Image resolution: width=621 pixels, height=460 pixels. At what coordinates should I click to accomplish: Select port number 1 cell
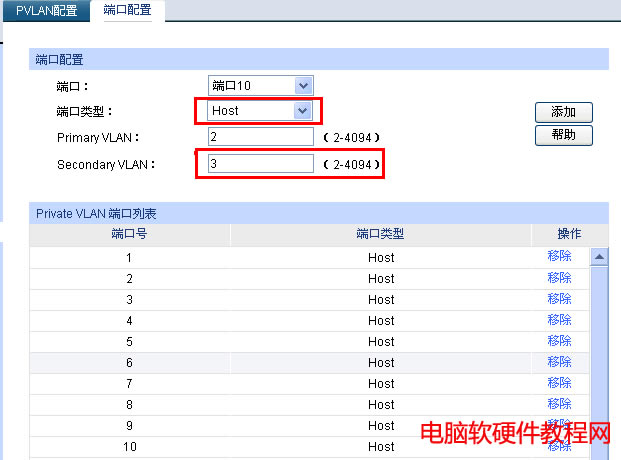(x=129, y=258)
